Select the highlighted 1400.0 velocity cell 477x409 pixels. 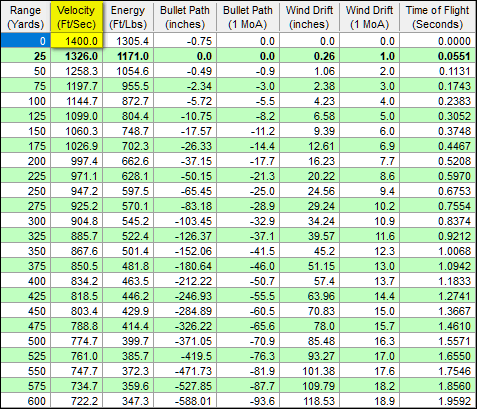pyautogui.click(x=76, y=41)
